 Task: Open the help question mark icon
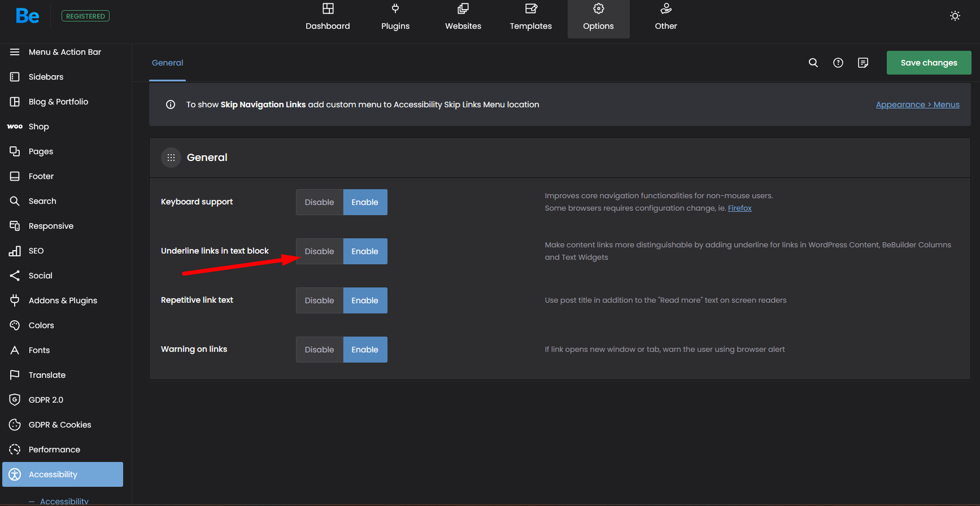pyautogui.click(x=838, y=63)
